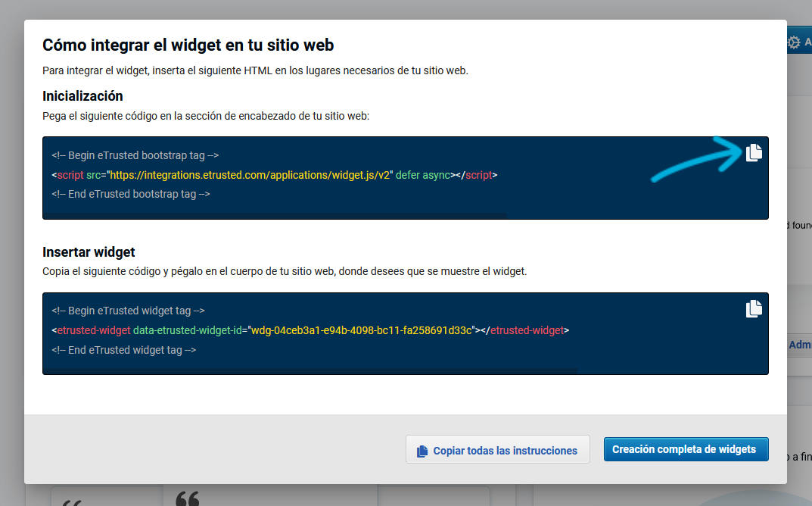Click the comment 'Begin eTrusted bootstrap tag'
812x506 pixels.
135,155
